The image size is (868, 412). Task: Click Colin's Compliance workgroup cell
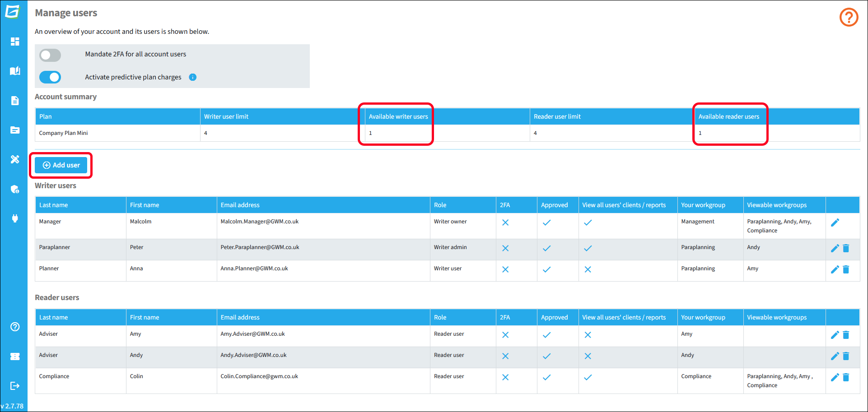710,381
